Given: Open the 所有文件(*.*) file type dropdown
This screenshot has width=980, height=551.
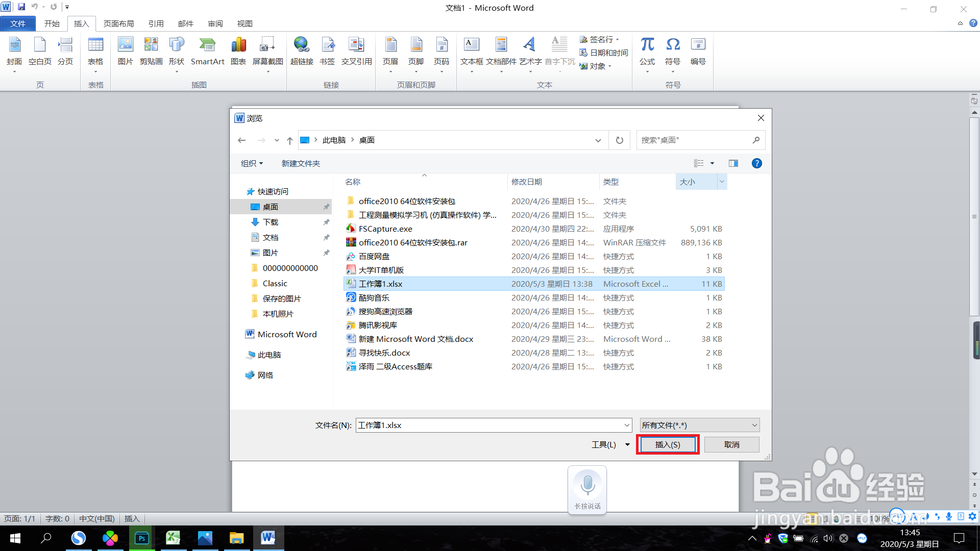Looking at the screenshot, I should (754, 424).
